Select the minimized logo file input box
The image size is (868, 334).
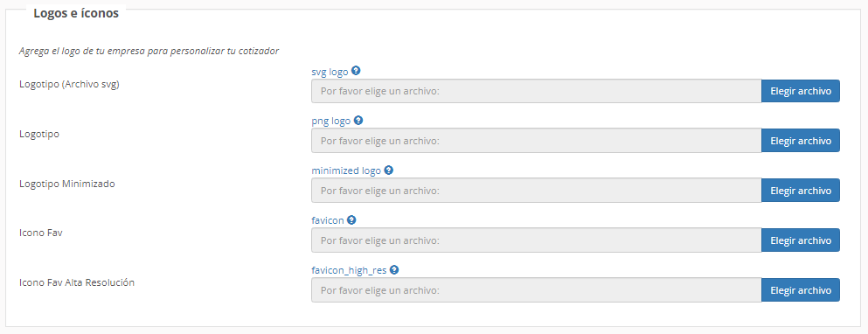pos(537,191)
